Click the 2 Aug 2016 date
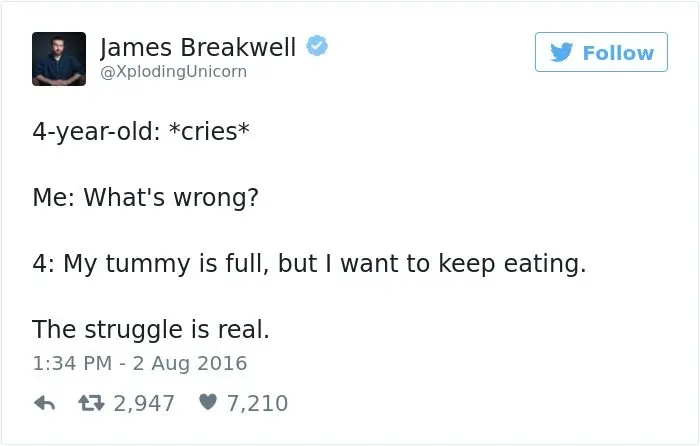Viewport: 700px width, 446px height. coord(191,363)
